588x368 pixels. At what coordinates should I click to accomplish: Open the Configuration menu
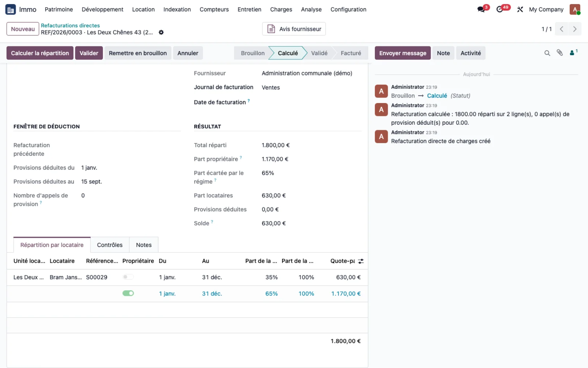(x=348, y=10)
